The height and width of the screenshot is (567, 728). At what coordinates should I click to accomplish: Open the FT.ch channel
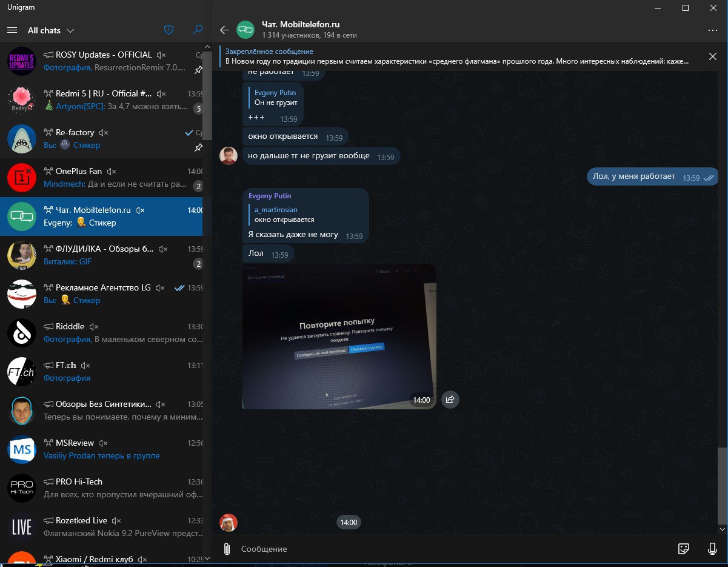point(102,372)
